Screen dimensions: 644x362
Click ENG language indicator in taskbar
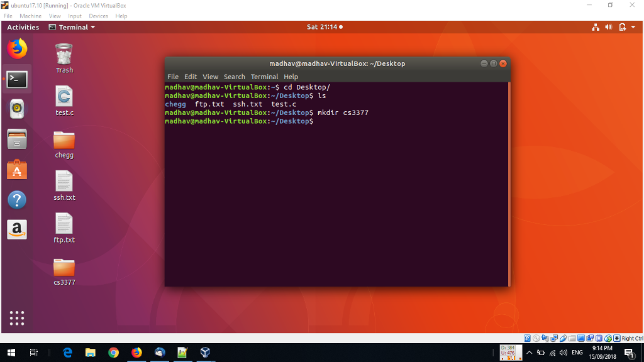pos(577,353)
